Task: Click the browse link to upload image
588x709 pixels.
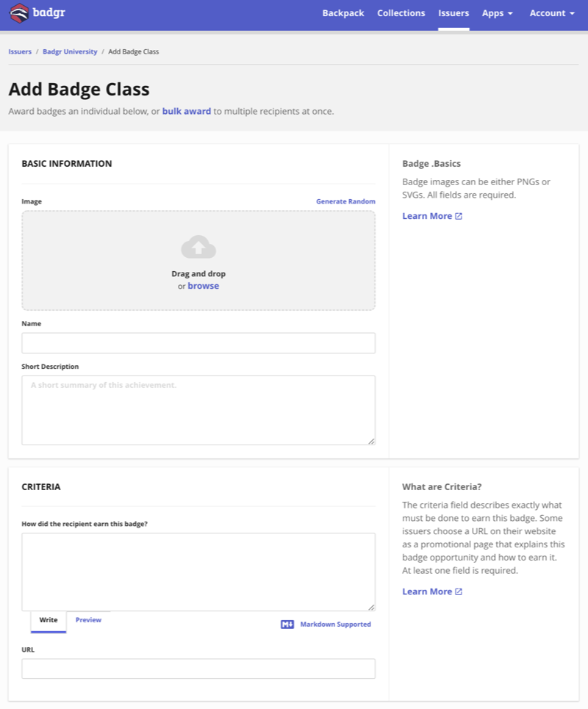Action: (x=203, y=286)
